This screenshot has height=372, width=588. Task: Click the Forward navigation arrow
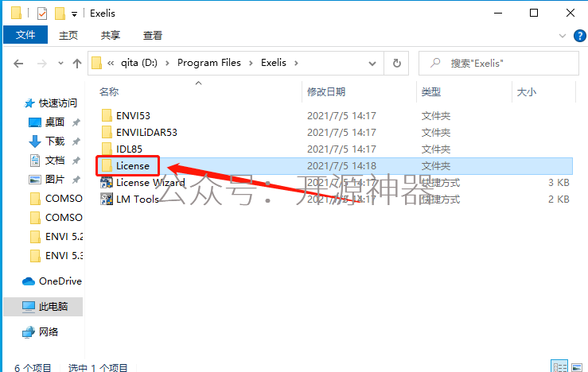(42, 64)
